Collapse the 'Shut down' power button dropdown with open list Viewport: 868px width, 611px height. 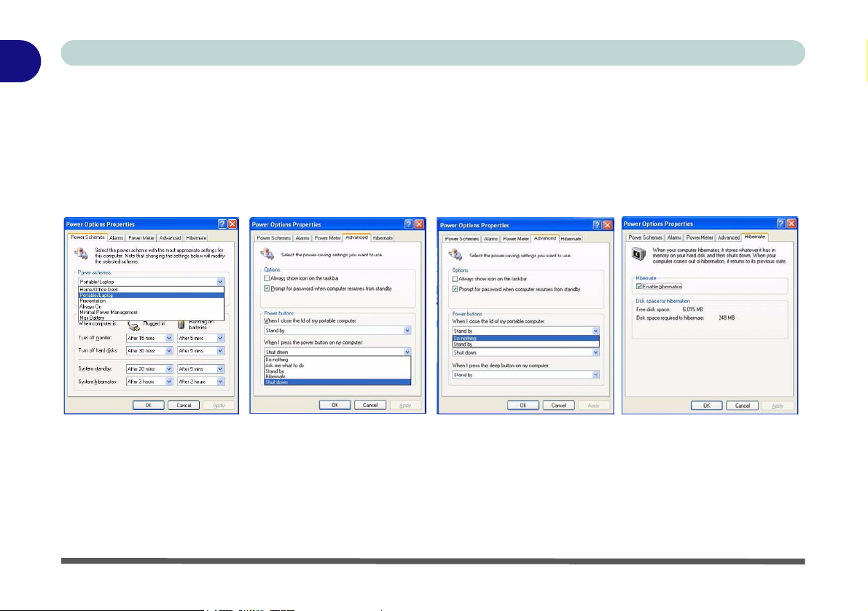pyautogui.click(x=407, y=352)
